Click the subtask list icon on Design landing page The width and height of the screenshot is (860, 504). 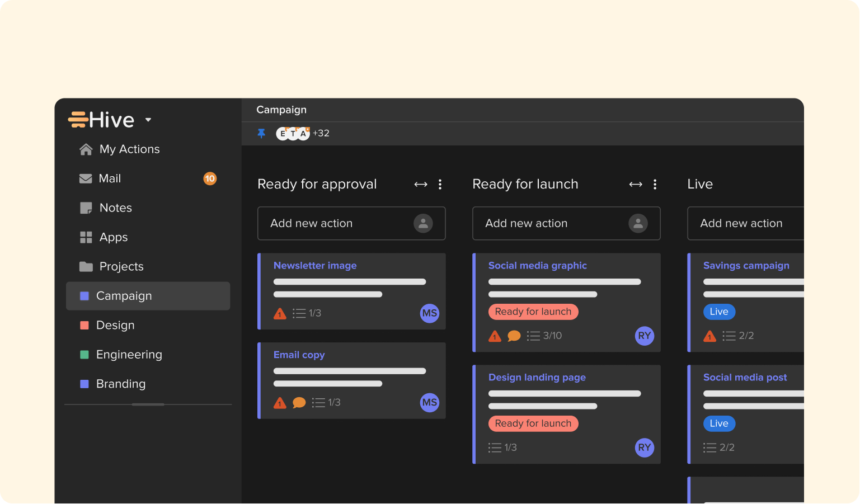495,448
